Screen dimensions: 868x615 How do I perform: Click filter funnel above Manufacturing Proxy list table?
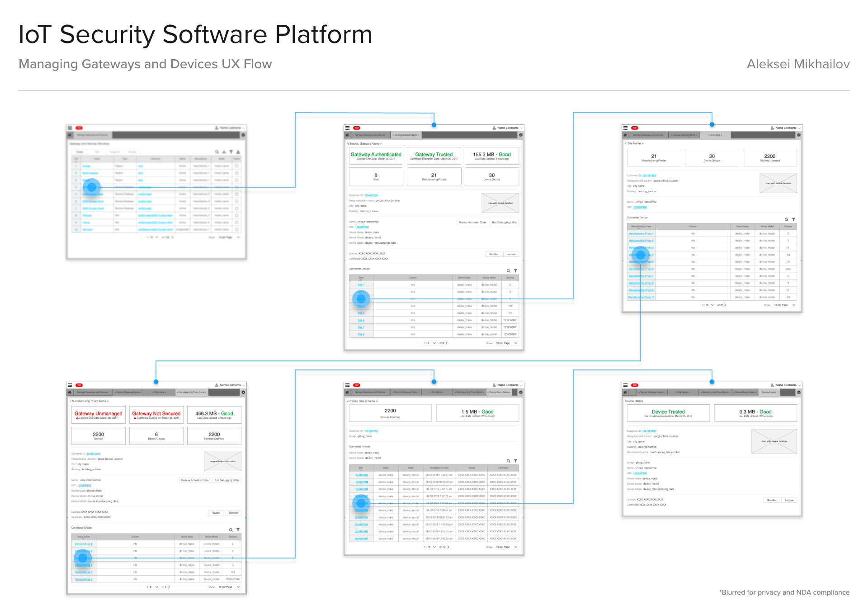793,219
